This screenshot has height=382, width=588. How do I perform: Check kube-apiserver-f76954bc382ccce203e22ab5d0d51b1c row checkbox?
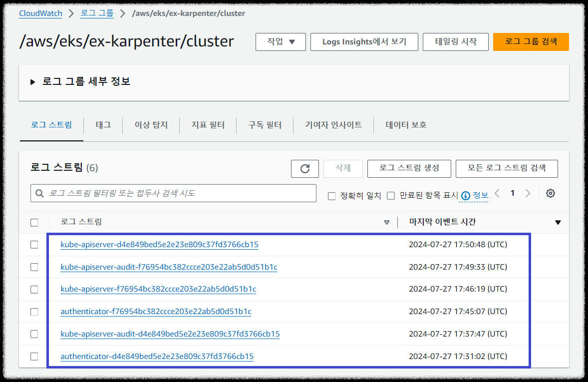tap(34, 289)
